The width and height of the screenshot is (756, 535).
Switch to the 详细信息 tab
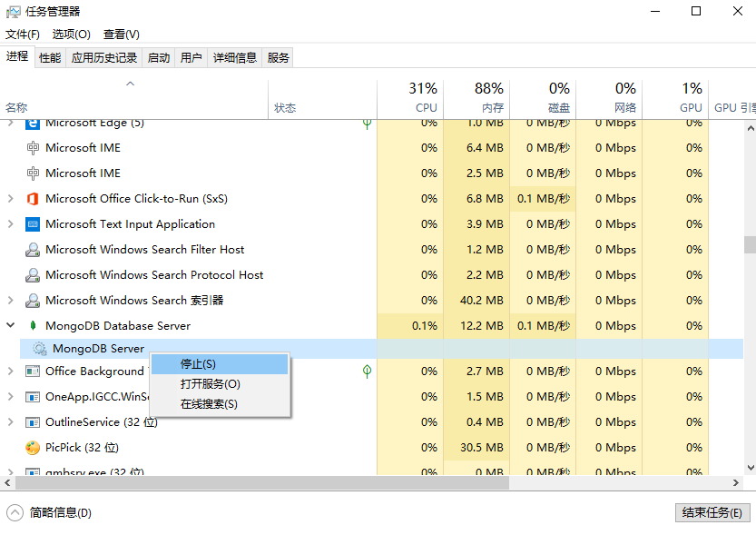pyautogui.click(x=235, y=58)
